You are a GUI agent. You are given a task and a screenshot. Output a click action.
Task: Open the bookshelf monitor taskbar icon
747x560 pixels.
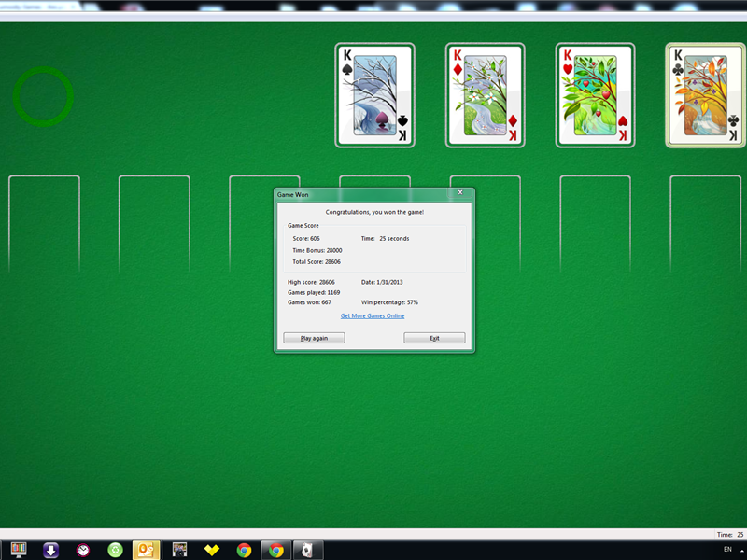[19, 550]
